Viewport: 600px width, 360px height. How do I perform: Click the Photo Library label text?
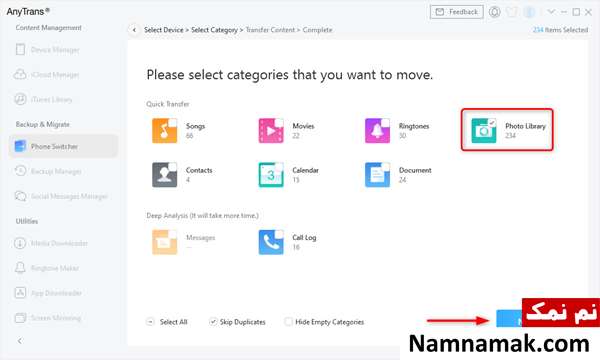pyautogui.click(x=525, y=126)
